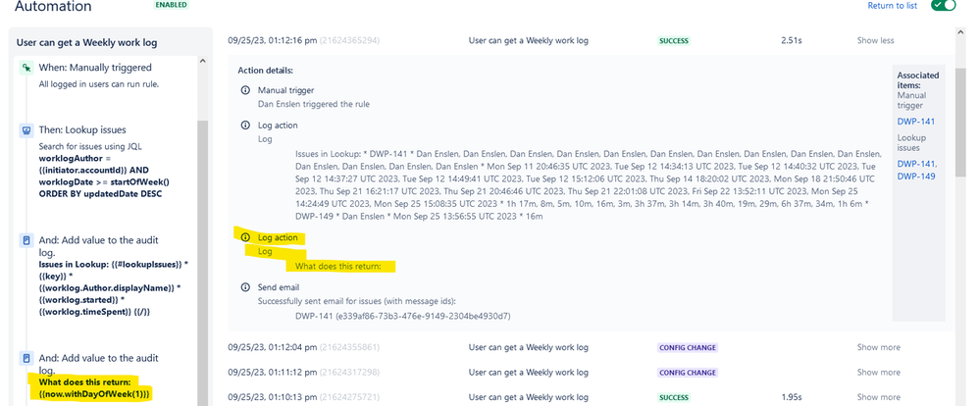
Task: Click the info icon beside Send email
Action: click(245, 288)
